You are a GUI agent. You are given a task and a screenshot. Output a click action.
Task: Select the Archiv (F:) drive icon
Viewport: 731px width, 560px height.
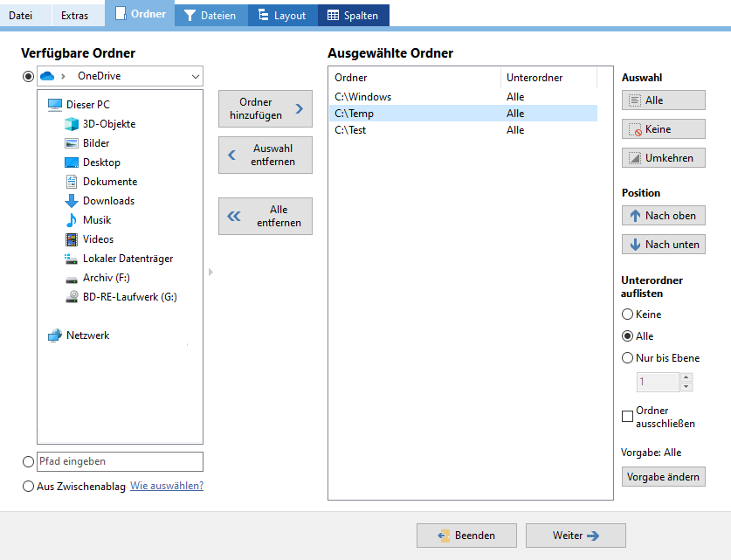pyautogui.click(x=72, y=278)
